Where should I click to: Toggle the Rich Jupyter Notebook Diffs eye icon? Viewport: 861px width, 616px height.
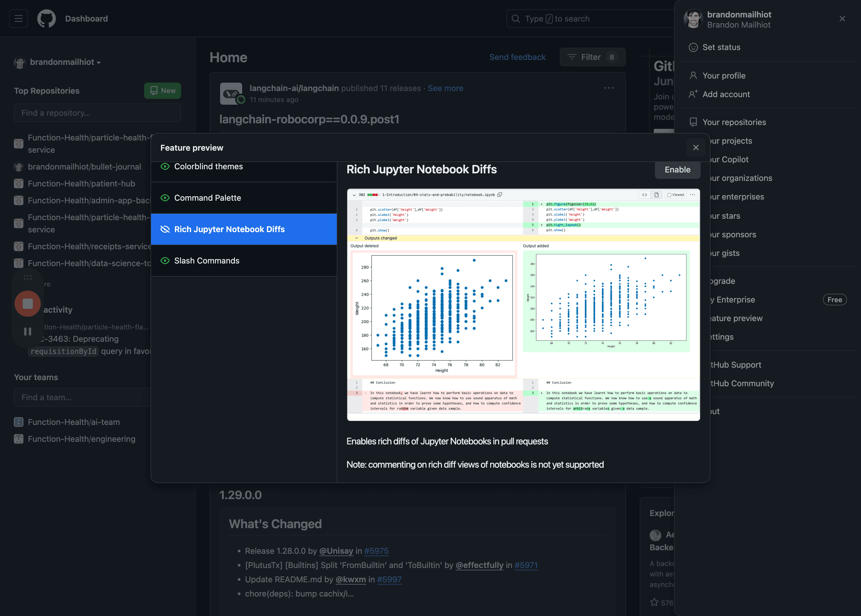click(x=165, y=229)
